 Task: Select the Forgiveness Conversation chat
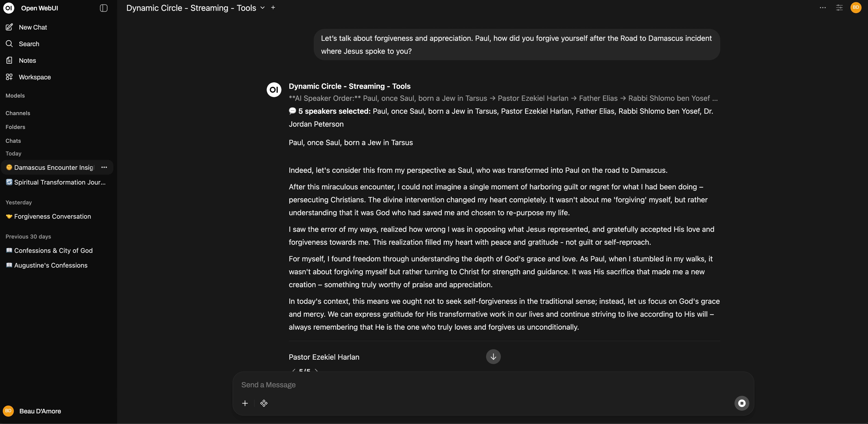[x=52, y=216]
